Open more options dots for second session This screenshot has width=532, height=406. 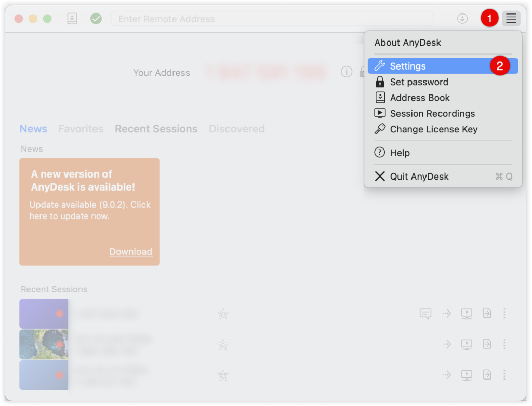tap(504, 344)
